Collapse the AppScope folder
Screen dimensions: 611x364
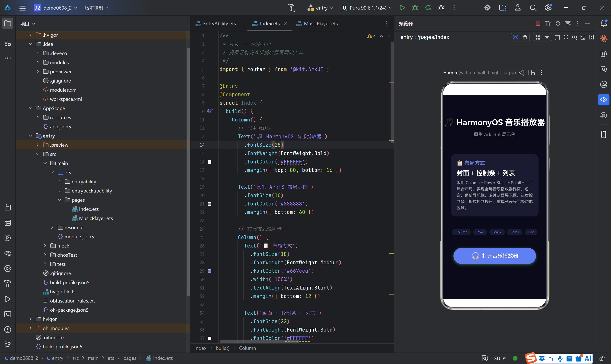coord(30,108)
